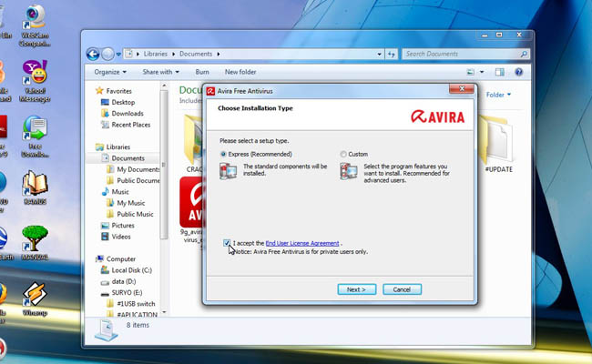Open the Share with menu
The width and height of the screenshot is (592, 364).
coord(161,72)
